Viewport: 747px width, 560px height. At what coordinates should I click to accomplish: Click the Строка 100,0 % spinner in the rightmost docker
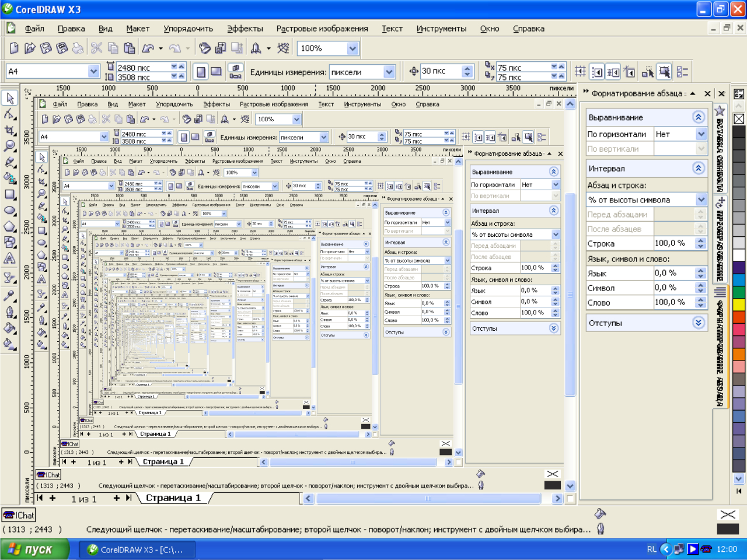pyautogui.click(x=701, y=243)
